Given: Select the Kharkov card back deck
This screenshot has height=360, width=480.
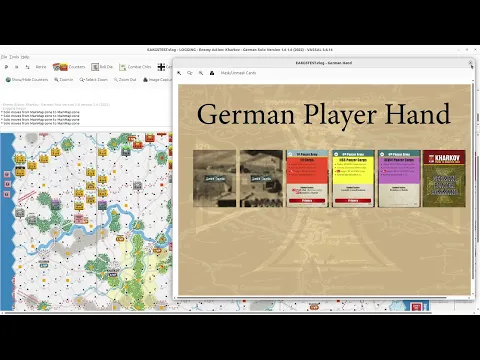Looking at the screenshot, I should click(x=444, y=179).
